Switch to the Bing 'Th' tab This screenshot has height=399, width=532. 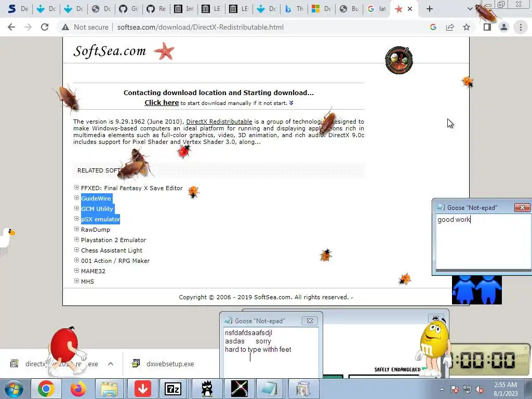coord(294,9)
